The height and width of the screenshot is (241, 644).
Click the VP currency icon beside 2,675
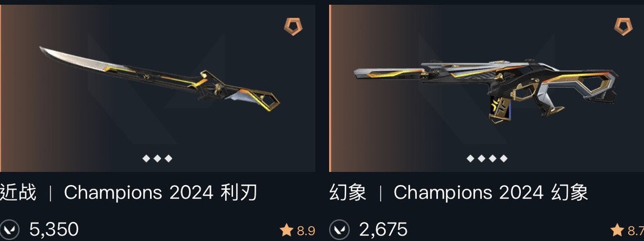tap(339, 230)
